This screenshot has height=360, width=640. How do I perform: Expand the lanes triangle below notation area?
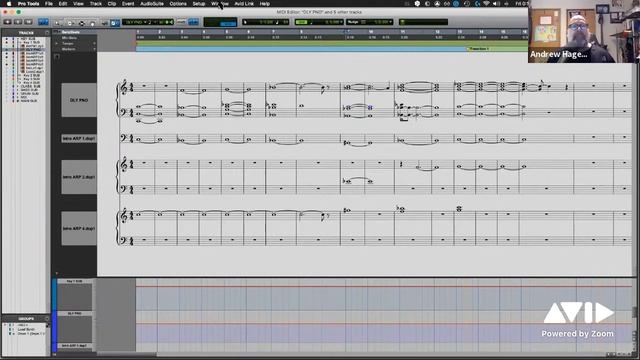pos(57,273)
